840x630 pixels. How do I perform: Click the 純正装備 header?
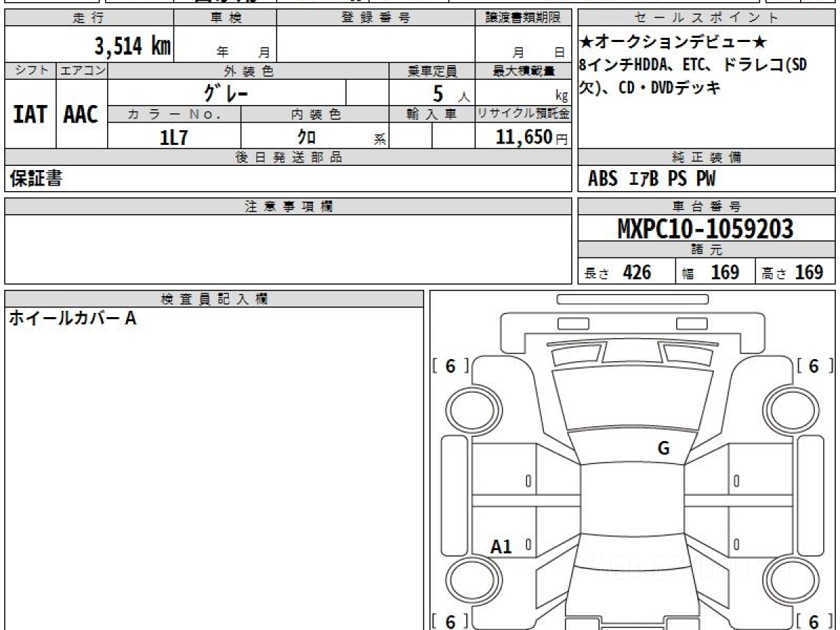pos(707,157)
